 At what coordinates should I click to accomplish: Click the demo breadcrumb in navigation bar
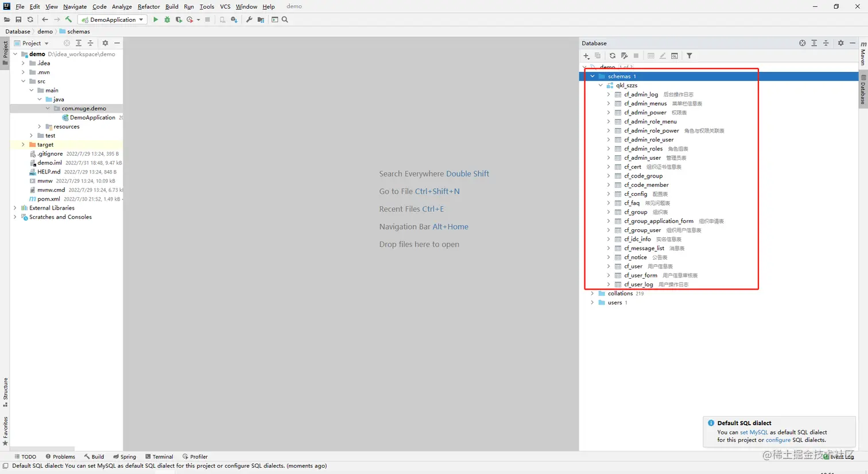[45, 32]
